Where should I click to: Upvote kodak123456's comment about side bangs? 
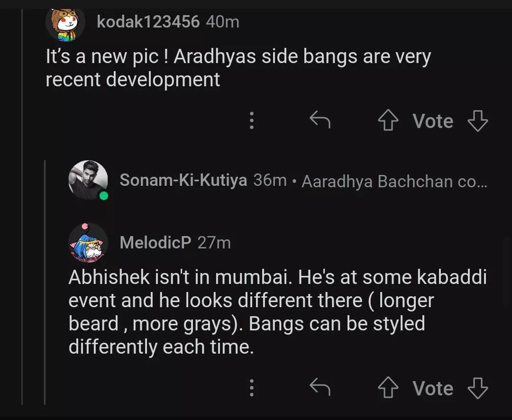[388, 121]
